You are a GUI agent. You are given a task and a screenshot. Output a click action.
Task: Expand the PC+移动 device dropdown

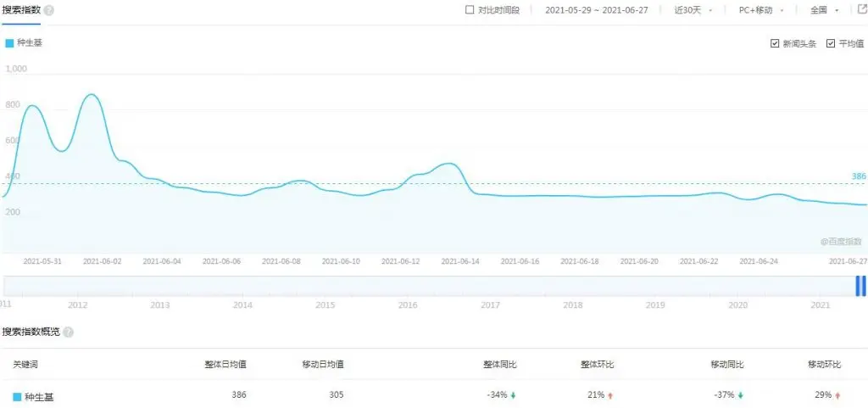coord(760,10)
